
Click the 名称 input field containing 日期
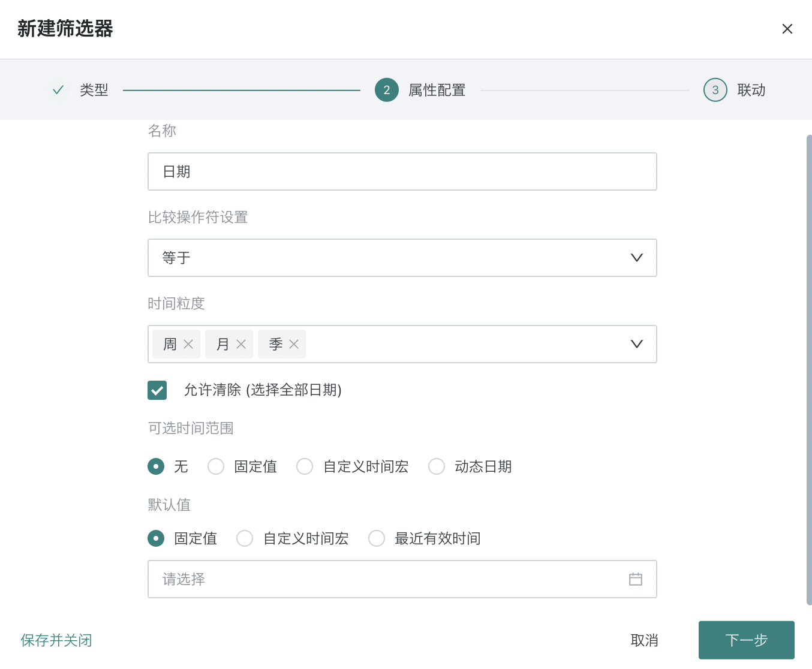pos(402,171)
